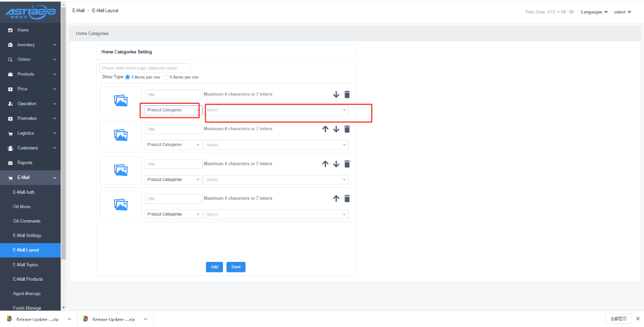
Task: Select 5 items per row option
Action: pos(166,77)
